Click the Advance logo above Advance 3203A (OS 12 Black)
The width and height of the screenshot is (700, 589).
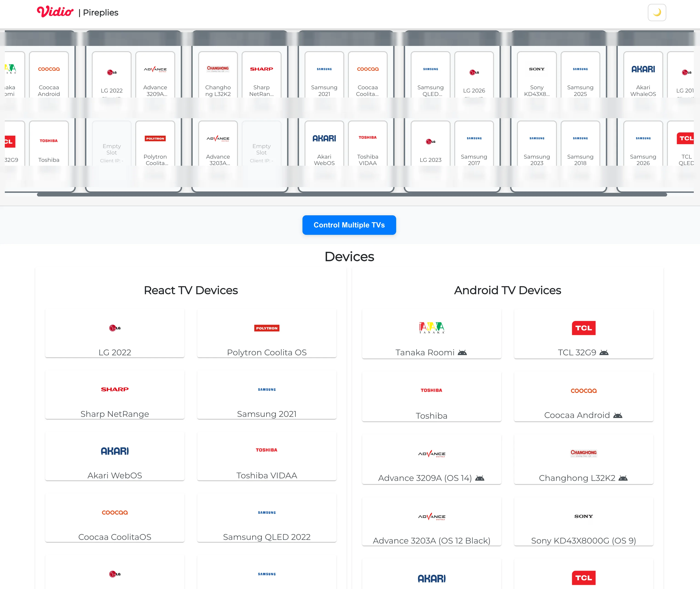431,516
